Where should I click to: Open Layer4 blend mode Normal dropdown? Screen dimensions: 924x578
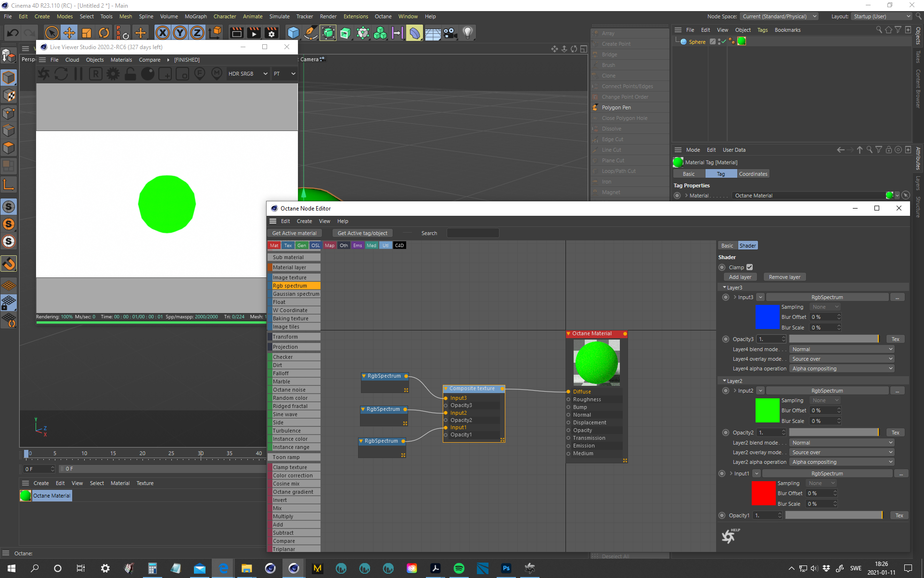[x=842, y=349]
